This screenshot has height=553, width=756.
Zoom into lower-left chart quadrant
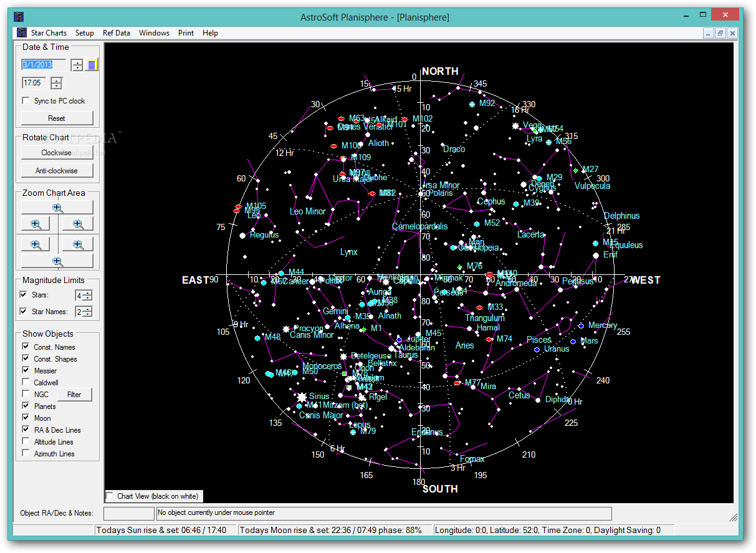click(x=36, y=244)
